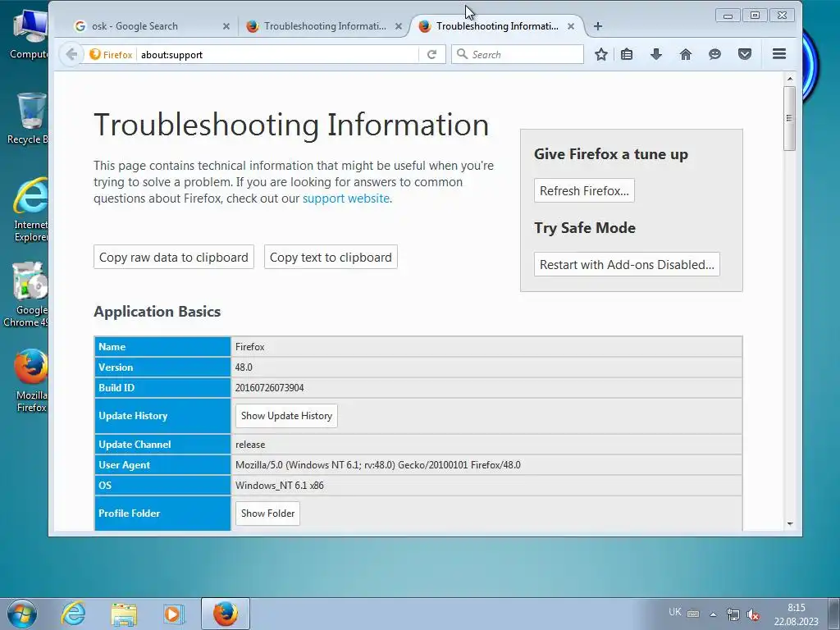Open the bookmarks list icon
840x630 pixels.
tap(627, 54)
